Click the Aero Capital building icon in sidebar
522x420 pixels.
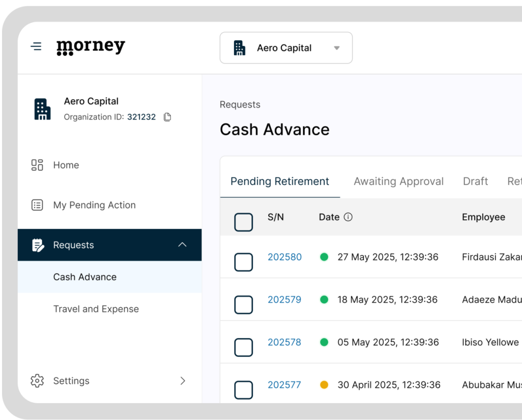tap(42, 108)
